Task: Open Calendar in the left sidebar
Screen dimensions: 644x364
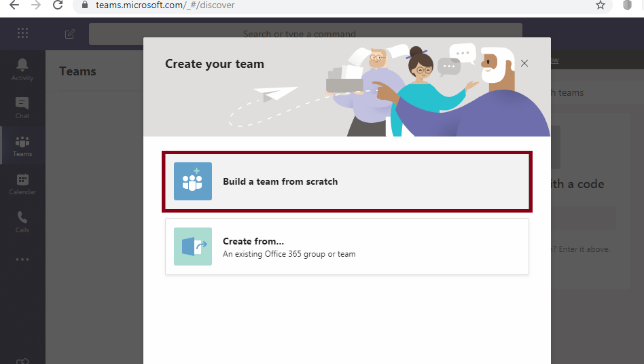Action: click(x=22, y=184)
